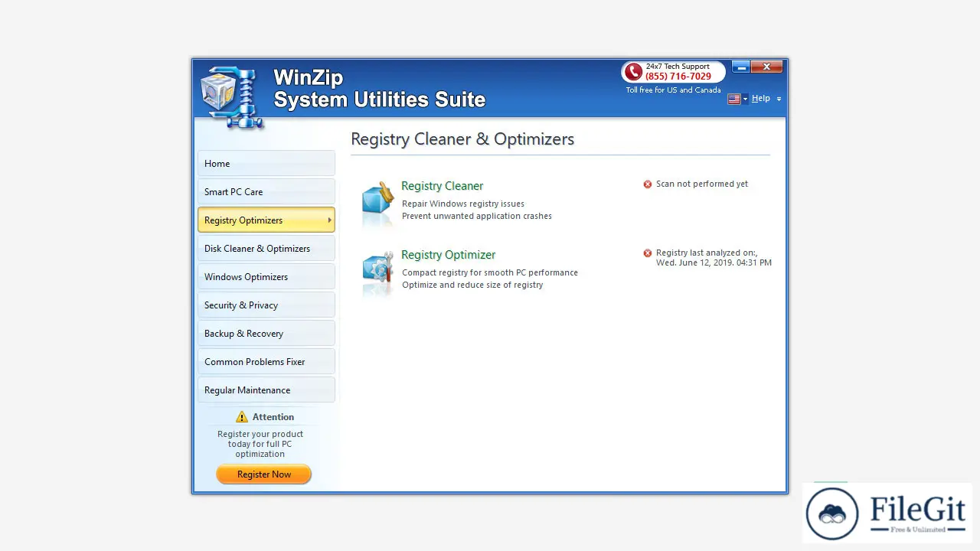
Task: Expand the Registry Optimizers submenu arrow
Action: (x=329, y=220)
